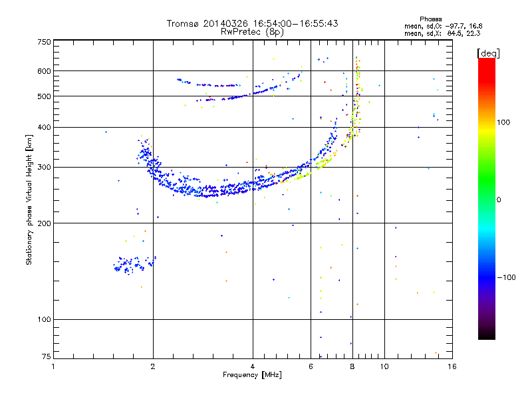532x399 pixels.
Task: Click the y-axis tick label 750
Action: [x=44, y=42]
